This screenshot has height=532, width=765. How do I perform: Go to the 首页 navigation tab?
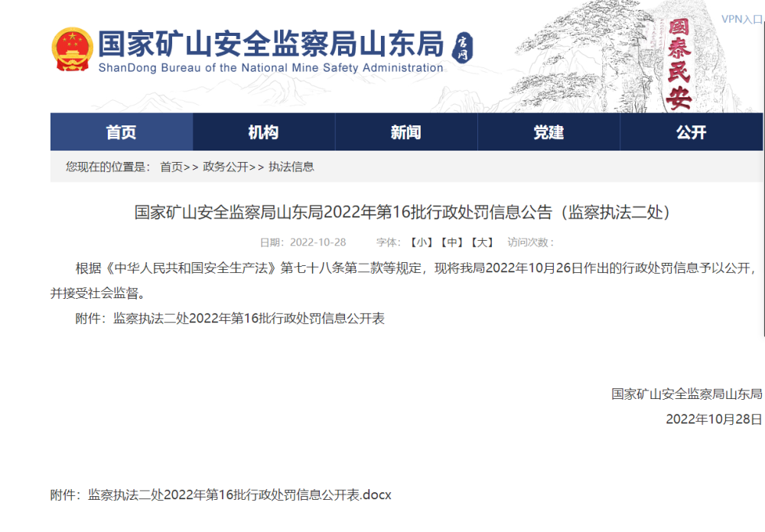(121, 132)
